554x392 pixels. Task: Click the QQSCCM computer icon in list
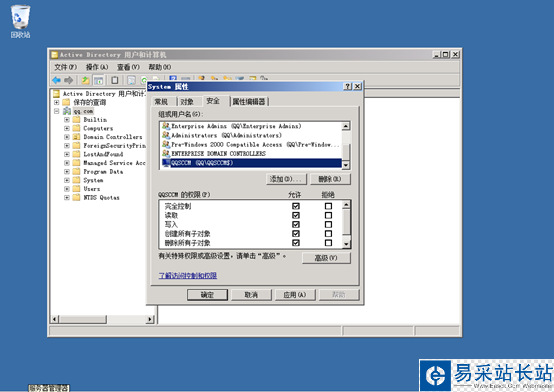point(166,163)
